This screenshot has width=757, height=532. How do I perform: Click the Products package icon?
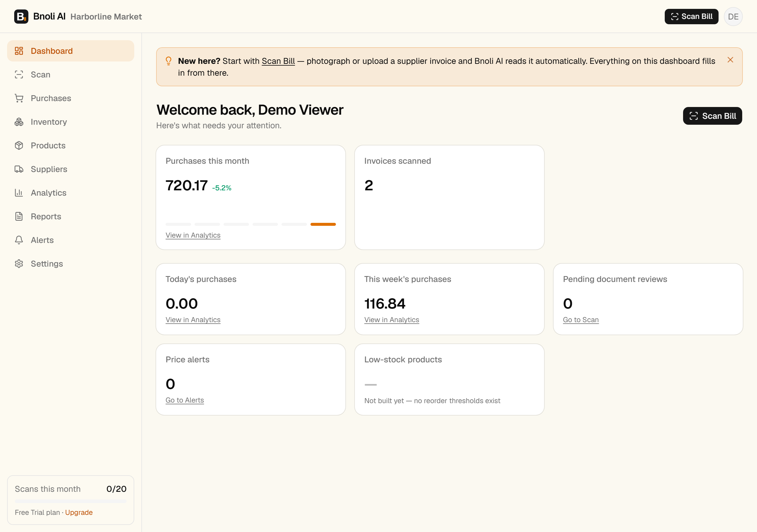pos(19,145)
